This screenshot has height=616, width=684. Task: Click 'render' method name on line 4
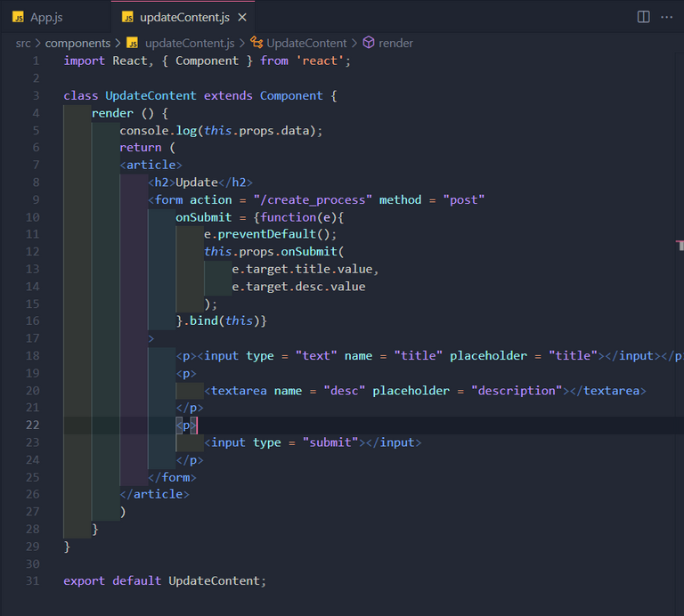click(112, 113)
